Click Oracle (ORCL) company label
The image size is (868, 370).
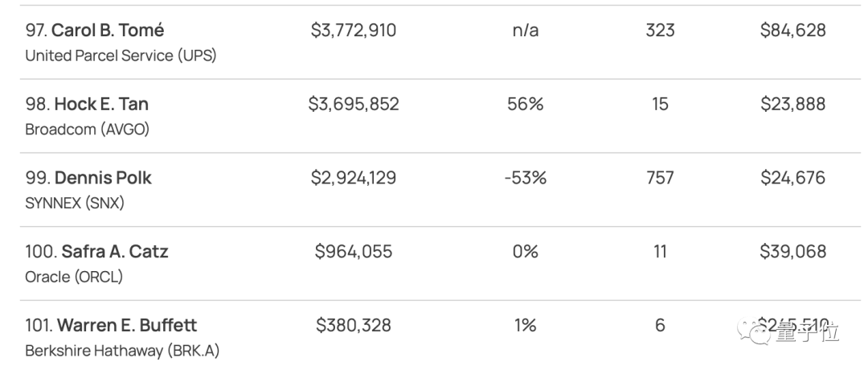coord(74,277)
